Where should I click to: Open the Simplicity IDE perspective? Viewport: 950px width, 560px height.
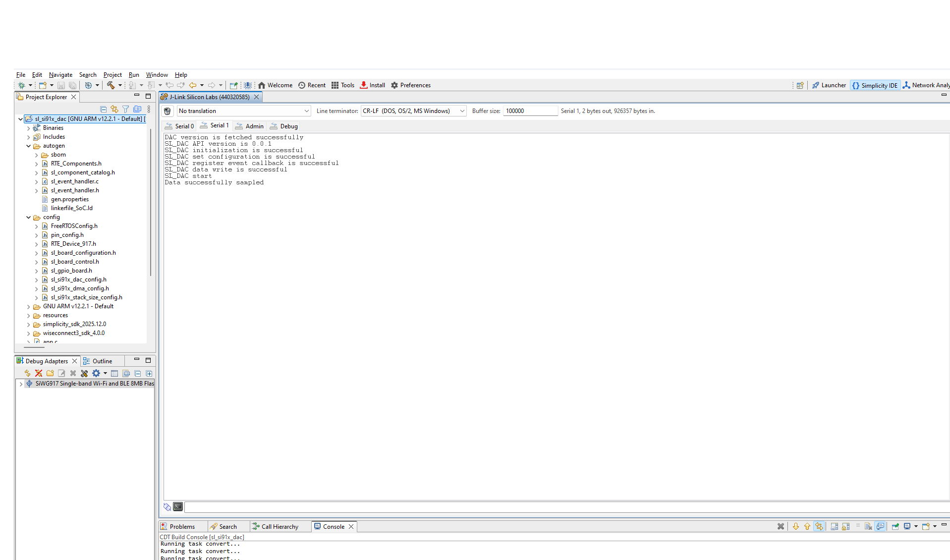875,85
